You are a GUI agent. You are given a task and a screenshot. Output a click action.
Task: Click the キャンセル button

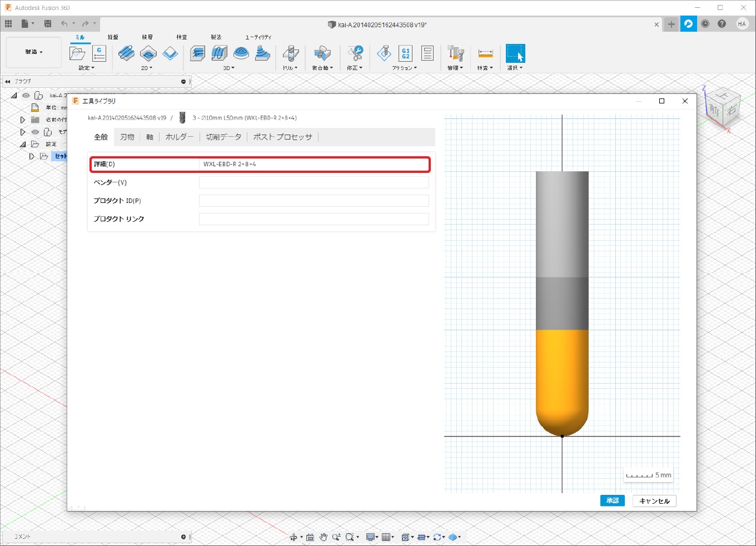654,501
